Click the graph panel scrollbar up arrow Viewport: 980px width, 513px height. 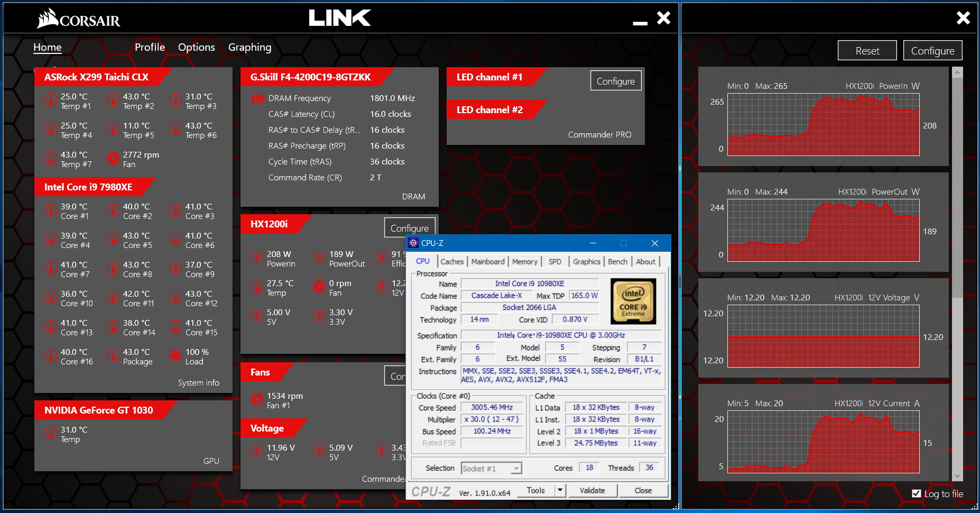coord(957,72)
